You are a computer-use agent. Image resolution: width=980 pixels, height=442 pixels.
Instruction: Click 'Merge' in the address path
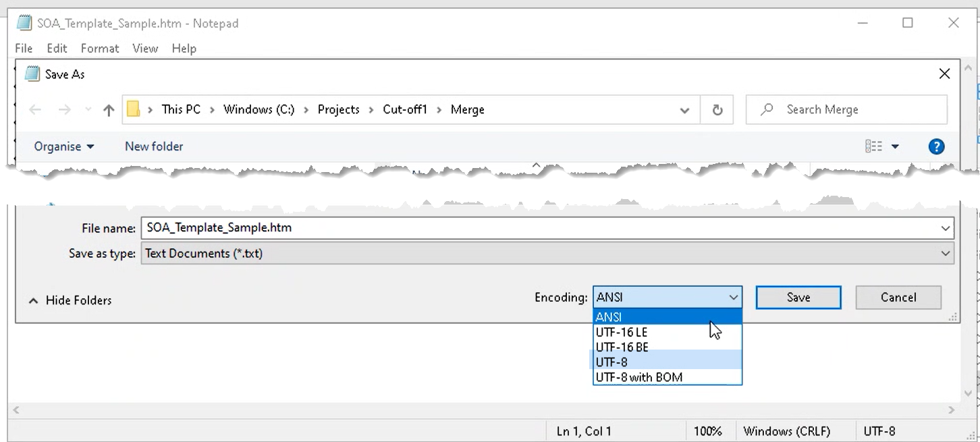(x=468, y=109)
